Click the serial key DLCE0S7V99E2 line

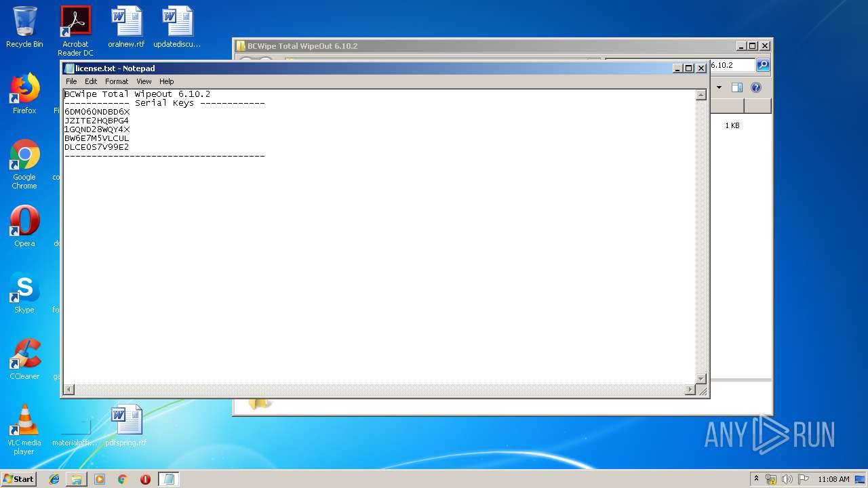point(96,147)
